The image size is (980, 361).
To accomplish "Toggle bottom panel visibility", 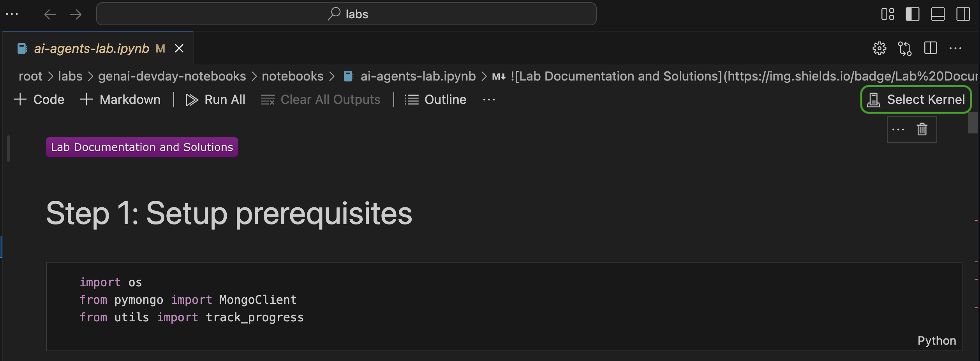I will coord(938,14).
